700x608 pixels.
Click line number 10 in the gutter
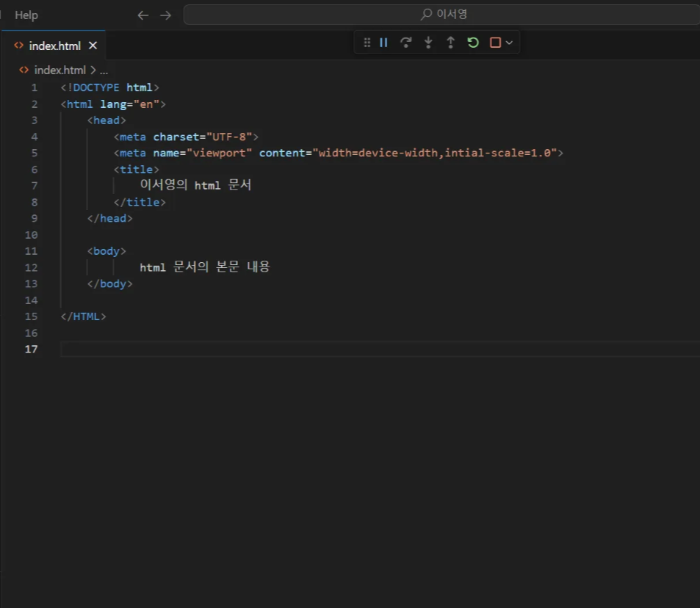click(x=32, y=235)
